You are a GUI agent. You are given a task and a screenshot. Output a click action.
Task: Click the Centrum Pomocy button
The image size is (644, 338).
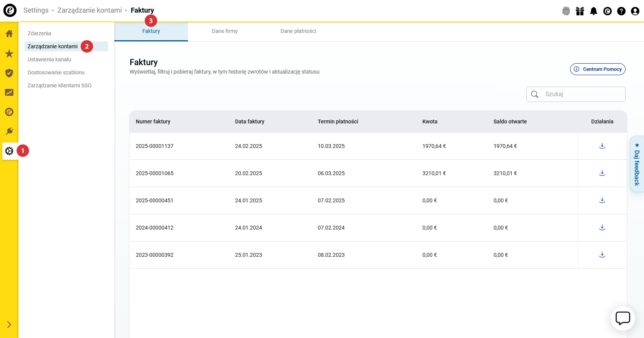(x=598, y=69)
